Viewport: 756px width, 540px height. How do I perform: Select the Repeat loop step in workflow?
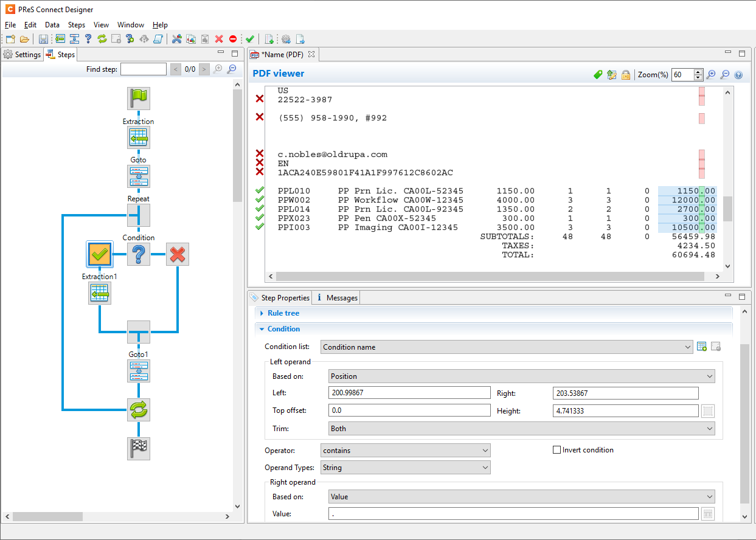(139, 215)
